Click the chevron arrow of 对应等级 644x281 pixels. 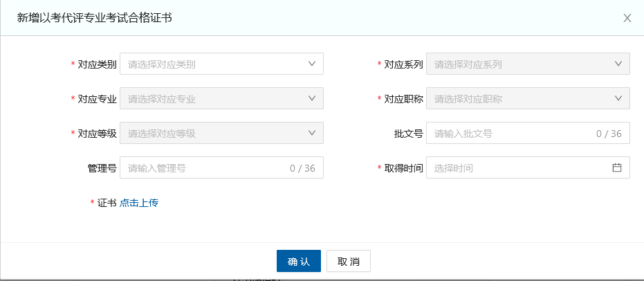pos(311,133)
